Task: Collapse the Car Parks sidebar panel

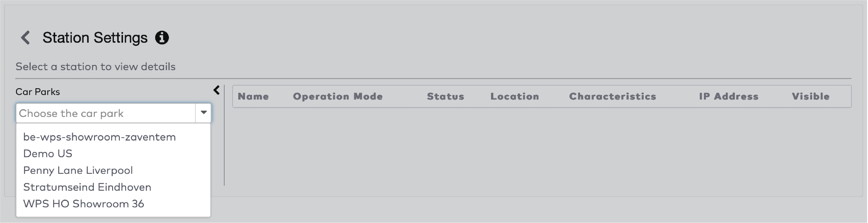Action: coord(217,90)
